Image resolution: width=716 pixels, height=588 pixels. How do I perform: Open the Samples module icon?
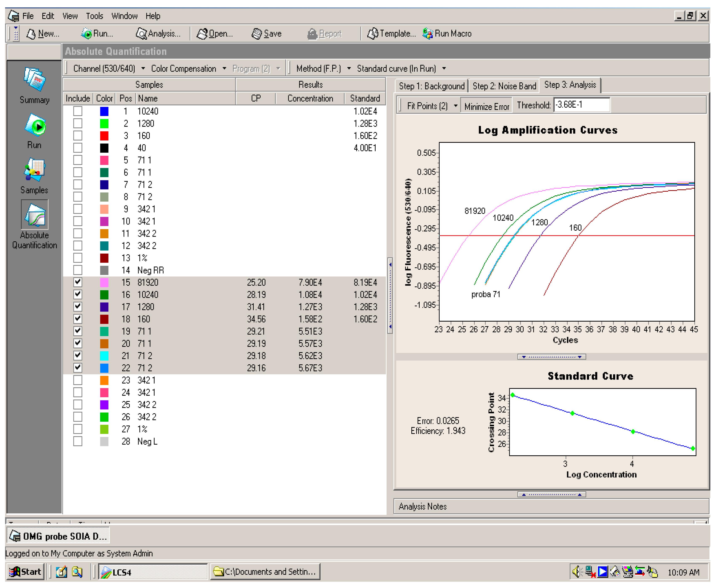(x=34, y=170)
